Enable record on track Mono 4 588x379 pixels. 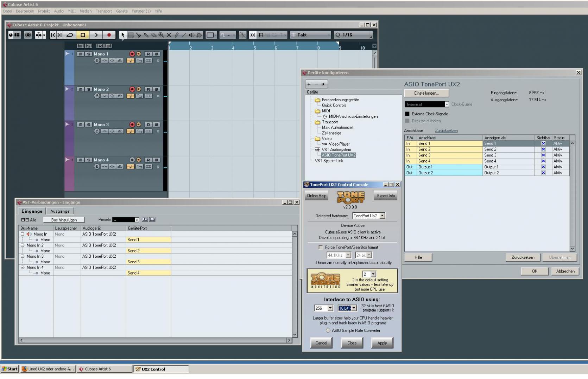pyautogui.click(x=132, y=160)
